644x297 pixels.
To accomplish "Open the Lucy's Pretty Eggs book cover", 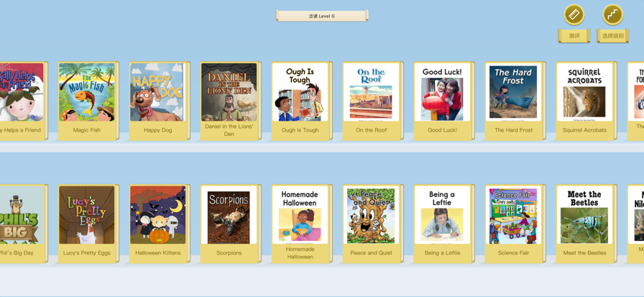I will coord(87,215).
